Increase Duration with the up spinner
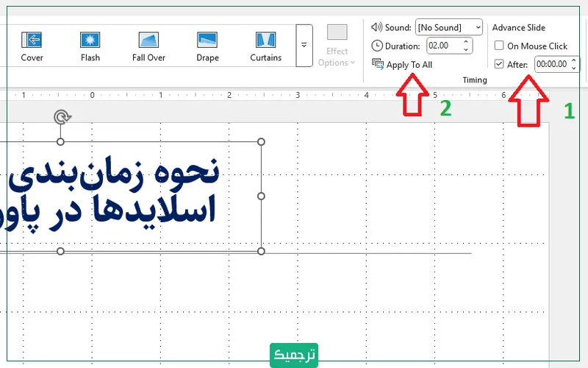The height and width of the screenshot is (368, 588). point(466,42)
